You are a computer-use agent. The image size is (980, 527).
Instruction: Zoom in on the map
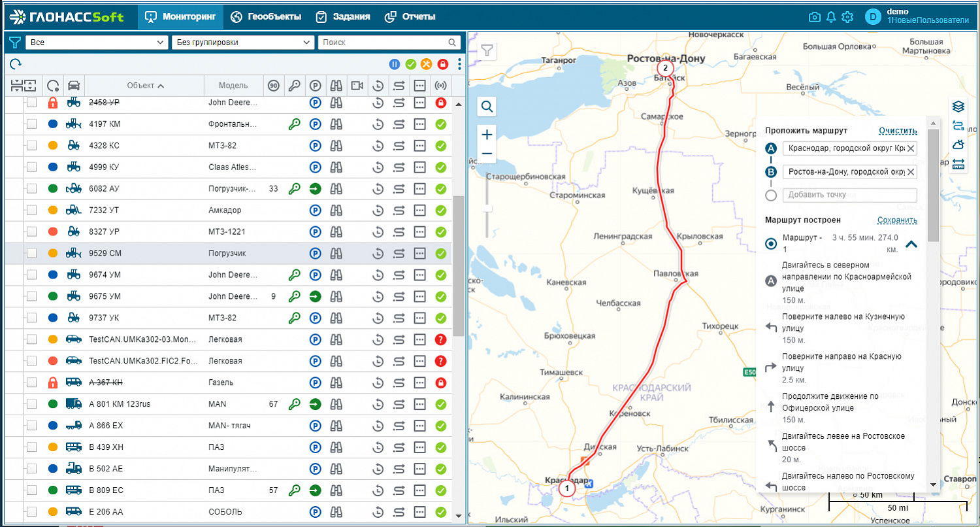(487, 135)
